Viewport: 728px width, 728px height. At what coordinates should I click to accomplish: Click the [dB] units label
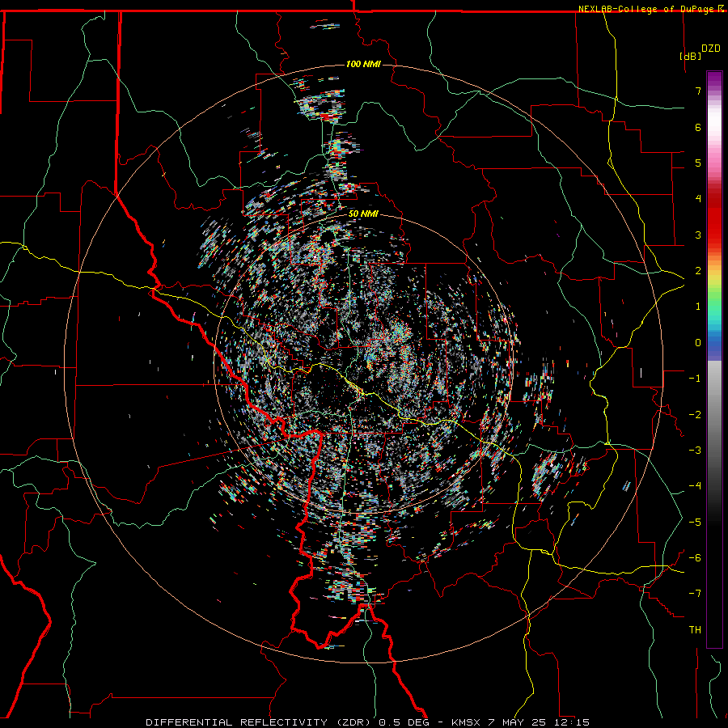(x=691, y=56)
